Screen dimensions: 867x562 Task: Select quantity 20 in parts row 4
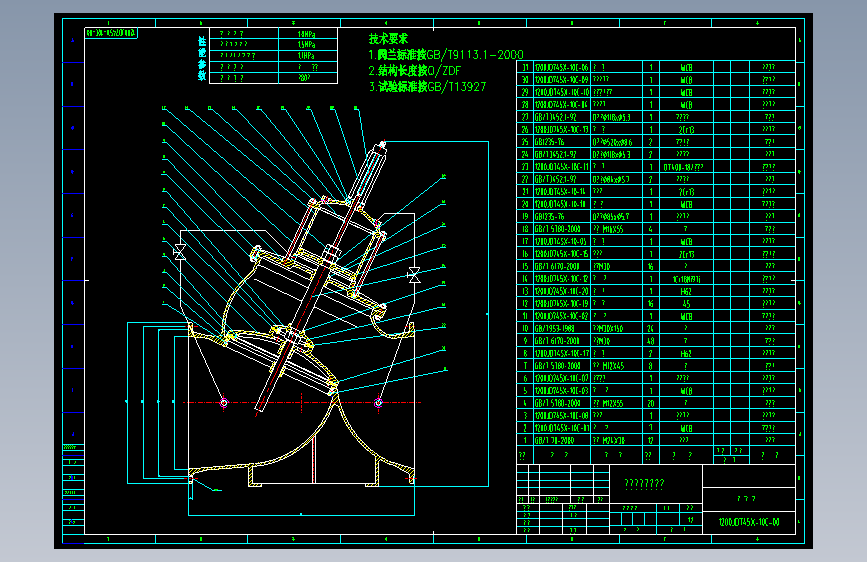click(x=651, y=403)
